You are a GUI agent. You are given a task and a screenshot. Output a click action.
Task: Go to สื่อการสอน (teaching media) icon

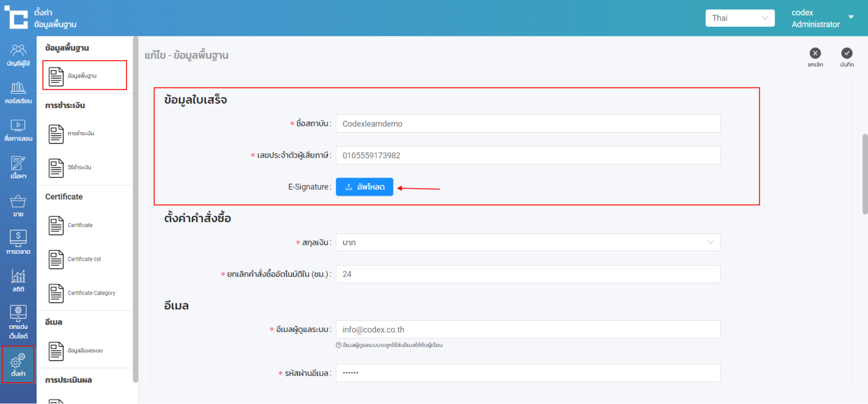pos(18,130)
